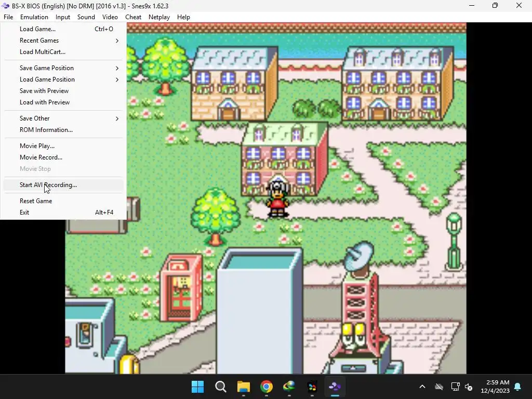The height and width of the screenshot is (399, 532).
Task: Select Load MultiCart option
Action: click(x=63, y=52)
